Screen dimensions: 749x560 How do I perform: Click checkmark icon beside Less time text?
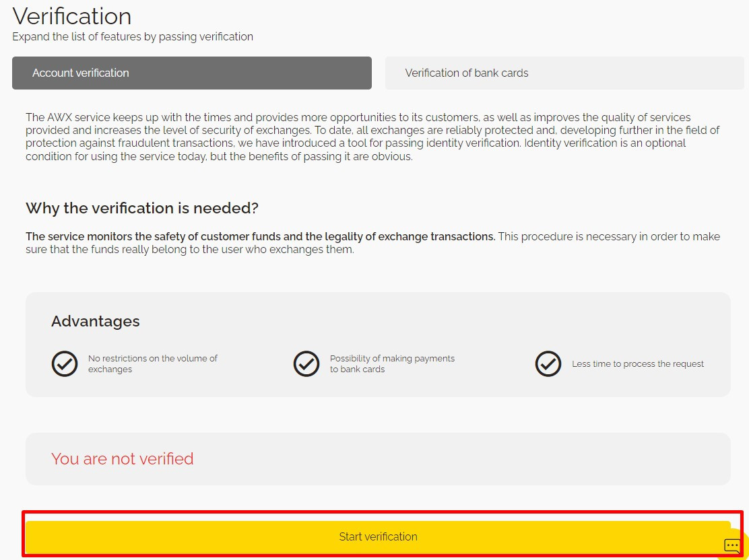click(x=548, y=364)
